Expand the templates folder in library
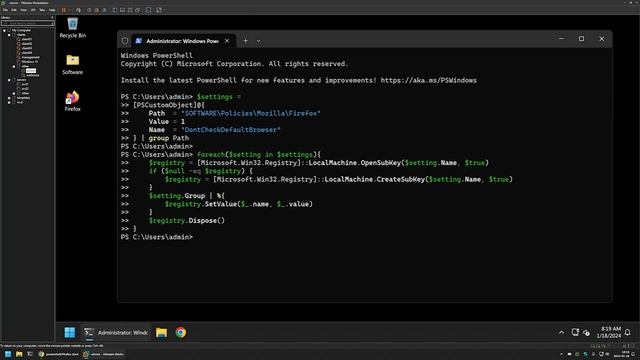This screenshot has width=640, height=360. point(9,98)
